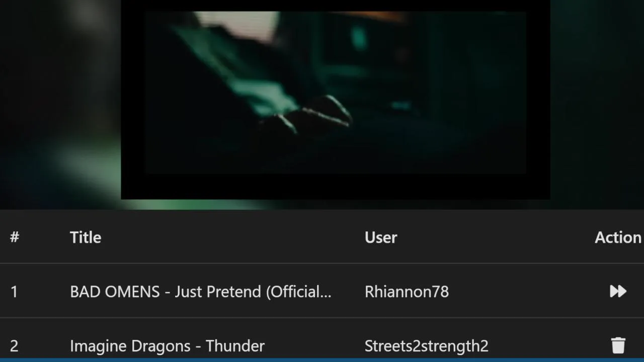Skip BAD OMENS track with fast-forward icon
Viewport: 644px width, 362px height.
[618, 291]
